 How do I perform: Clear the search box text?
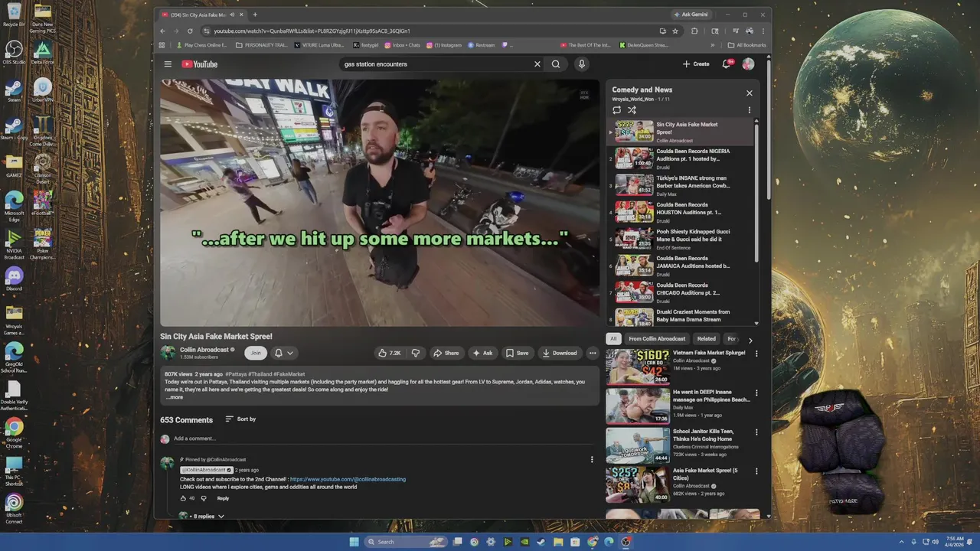537,64
